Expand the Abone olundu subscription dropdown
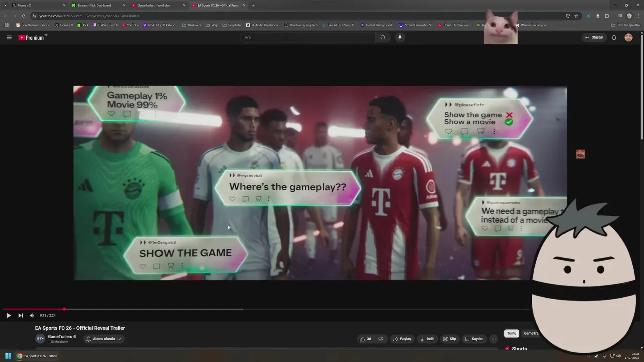Image resolution: width=644 pixels, height=362 pixels. click(104, 339)
